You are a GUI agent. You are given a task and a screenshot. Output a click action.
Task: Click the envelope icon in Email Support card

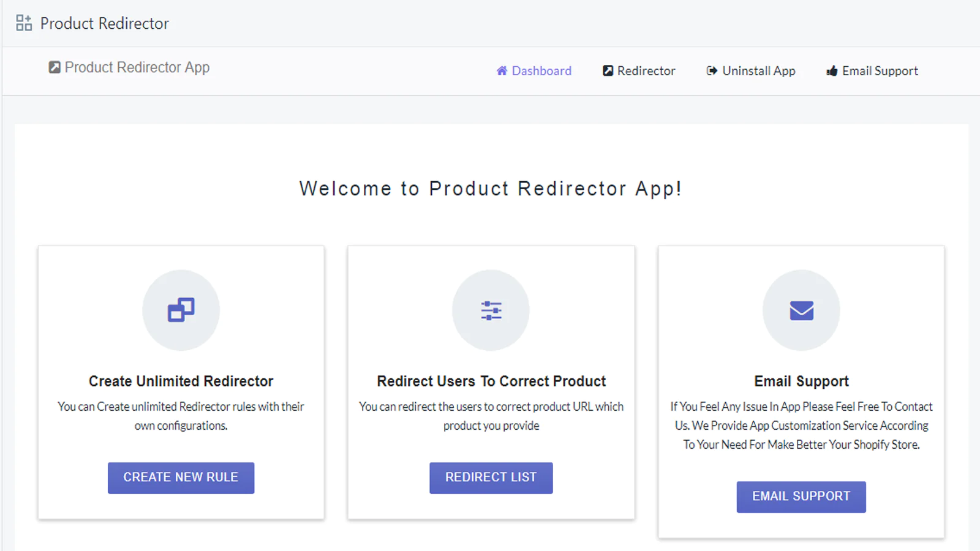tap(801, 310)
